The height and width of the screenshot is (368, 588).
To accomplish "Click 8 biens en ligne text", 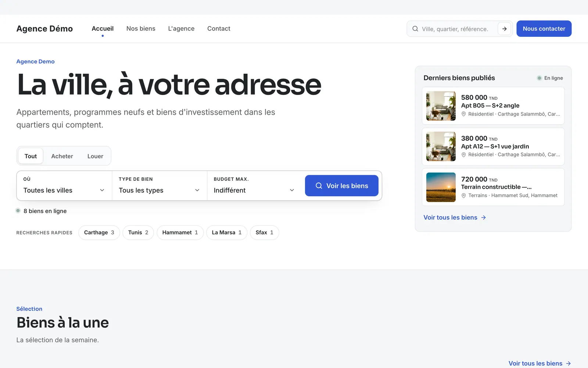I will (x=45, y=211).
